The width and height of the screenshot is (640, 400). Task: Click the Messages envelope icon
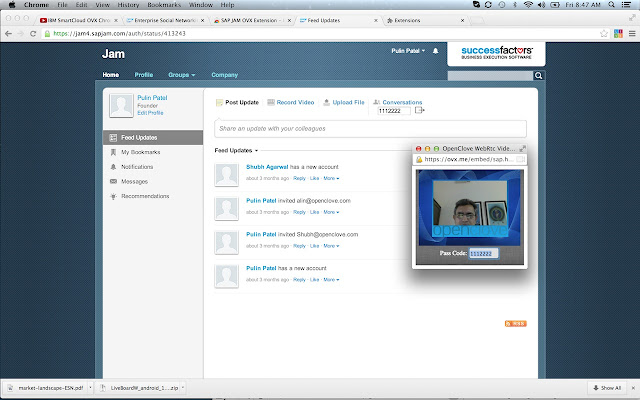click(x=113, y=182)
